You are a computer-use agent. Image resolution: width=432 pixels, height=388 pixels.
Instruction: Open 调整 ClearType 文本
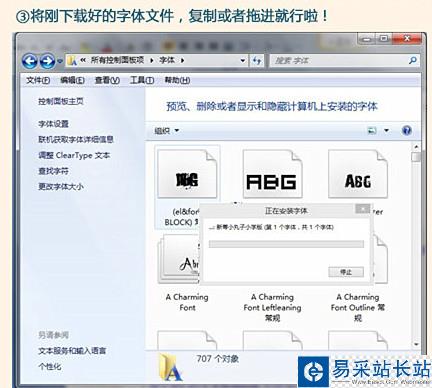tap(74, 155)
